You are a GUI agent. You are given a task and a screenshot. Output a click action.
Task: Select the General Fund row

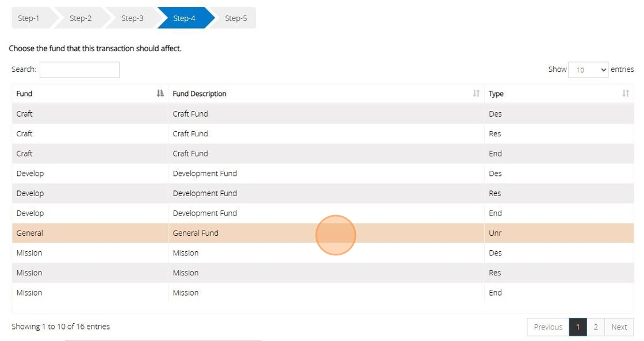point(195,233)
